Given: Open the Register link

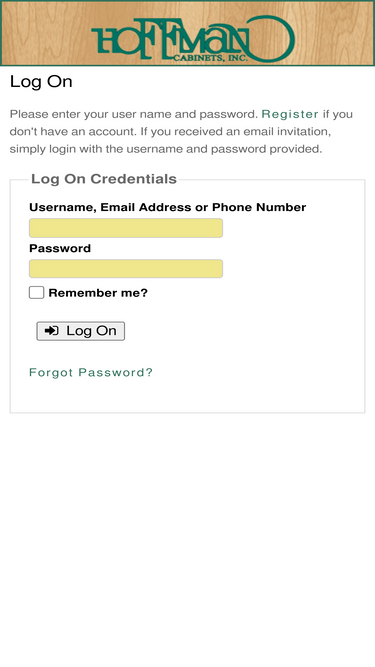Looking at the screenshot, I should [x=290, y=114].
